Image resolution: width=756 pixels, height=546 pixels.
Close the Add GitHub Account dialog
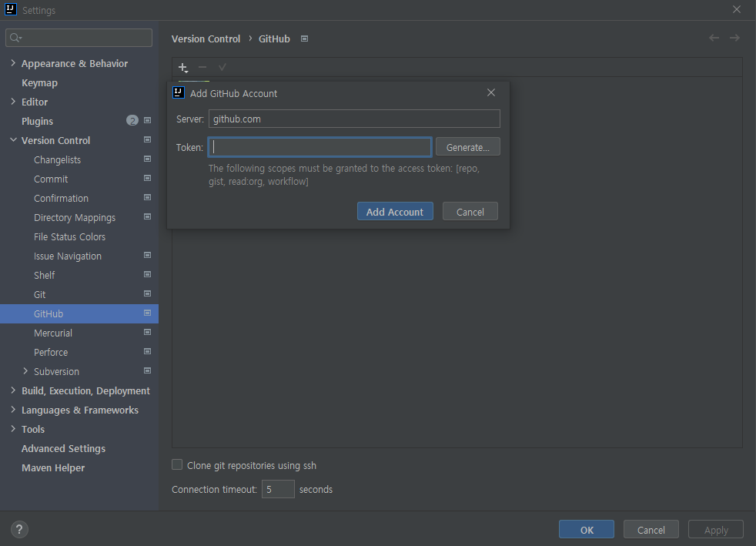tap(491, 92)
